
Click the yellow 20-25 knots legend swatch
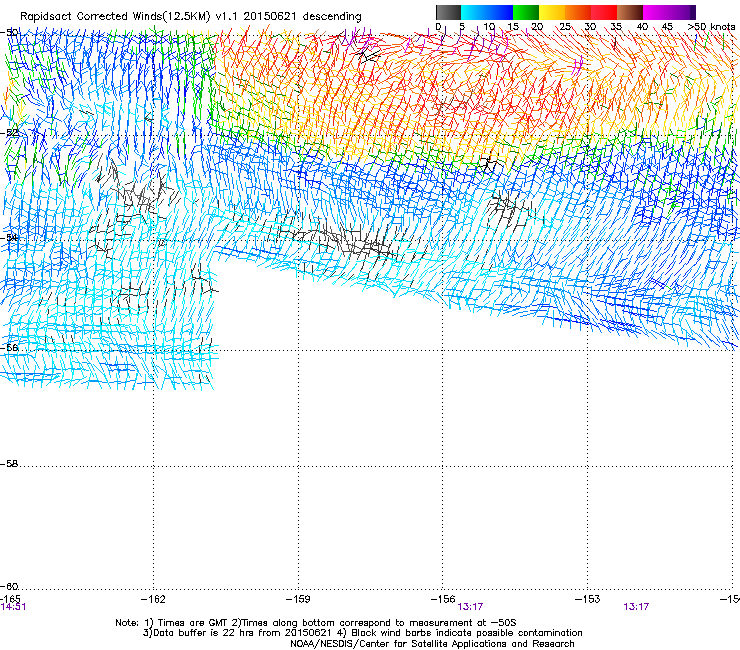pyautogui.click(x=552, y=12)
